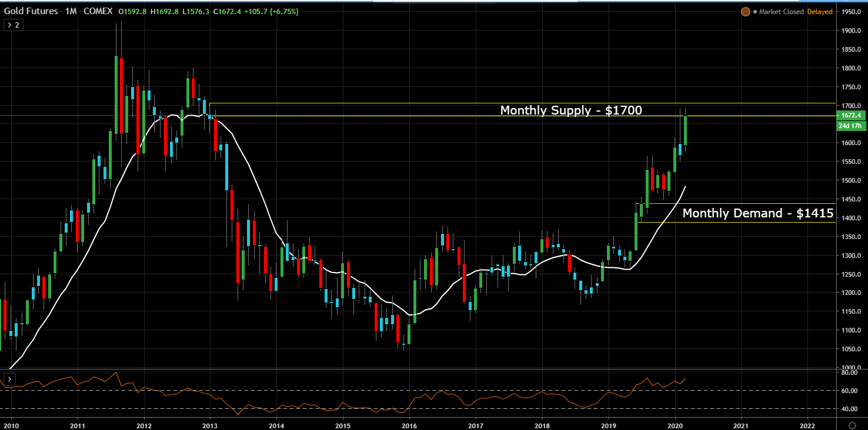
Task: Click the orange circle status icon
Action: click(745, 11)
